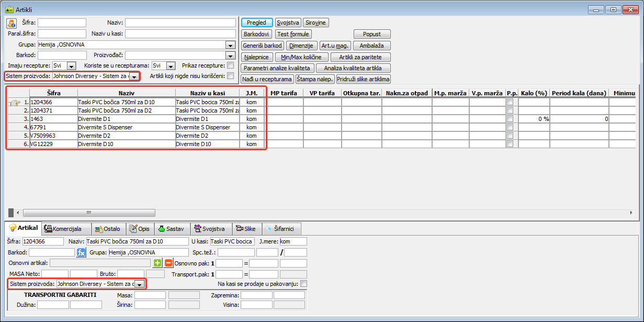Open the Šifarnici tab

[281, 229]
